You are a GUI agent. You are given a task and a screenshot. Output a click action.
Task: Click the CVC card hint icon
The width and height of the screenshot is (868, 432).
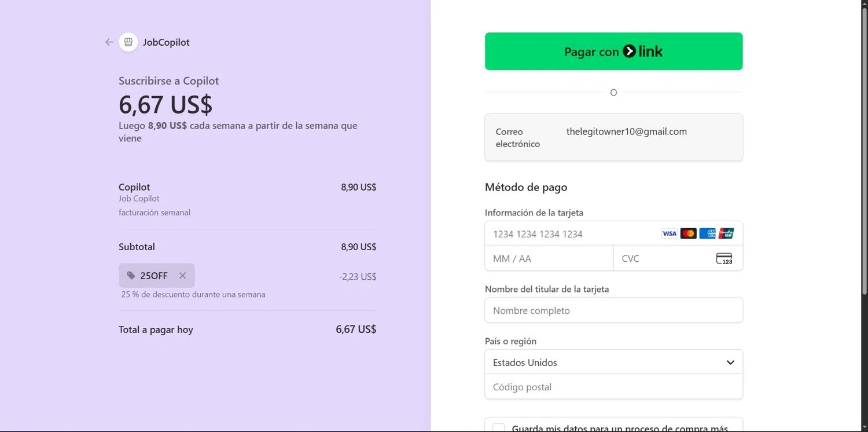[x=724, y=258]
